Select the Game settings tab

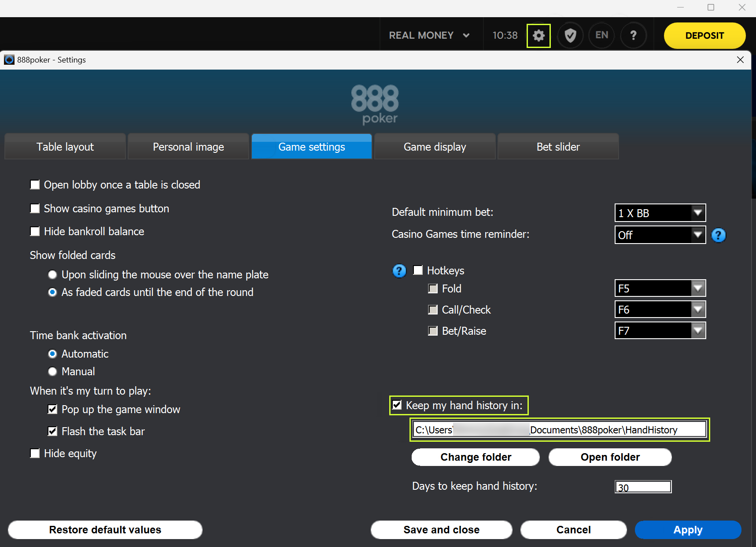click(x=312, y=147)
